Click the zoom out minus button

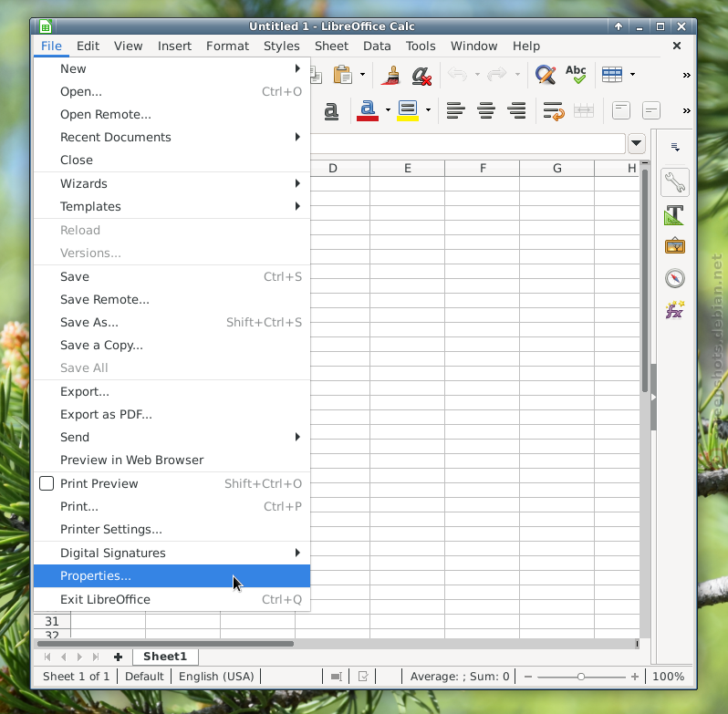tap(528, 677)
